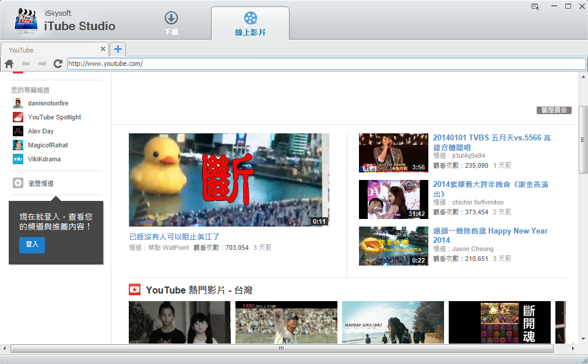The image size is (588, 364).
Task: Select the YouTube browser tab
Action: click(x=54, y=50)
